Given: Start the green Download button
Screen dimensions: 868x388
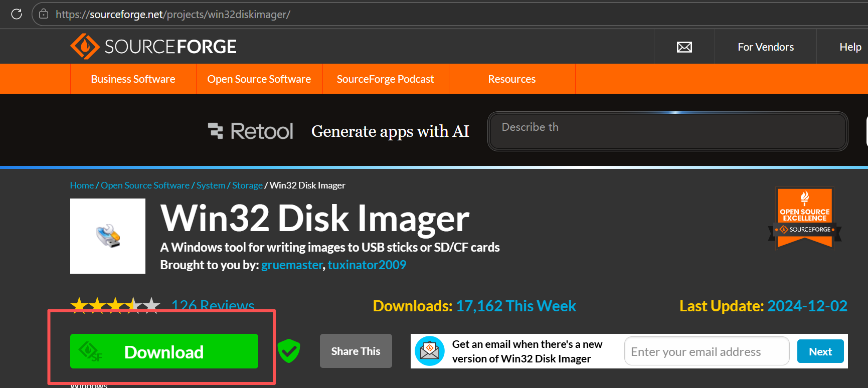Looking at the screenshot, I should point(164,351).
